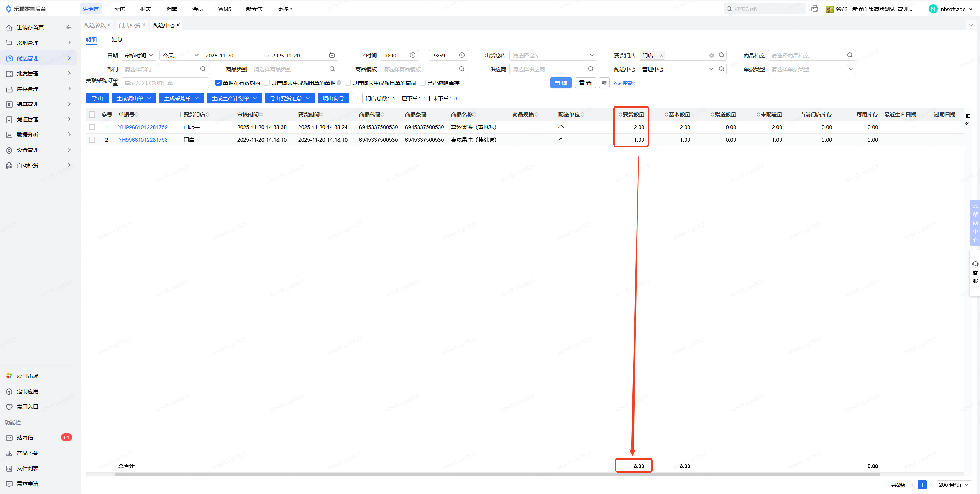Click the 客服 headset icon
980x494 pixels.
coord(975,264)
